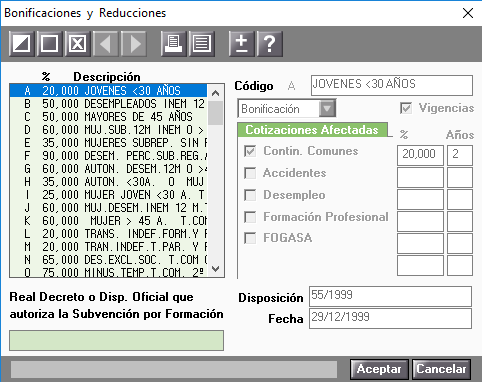Click the list scrollbar down arrow
Image resolution: width=482 pixels, height=382 pixels.
(x=216, y=269)
